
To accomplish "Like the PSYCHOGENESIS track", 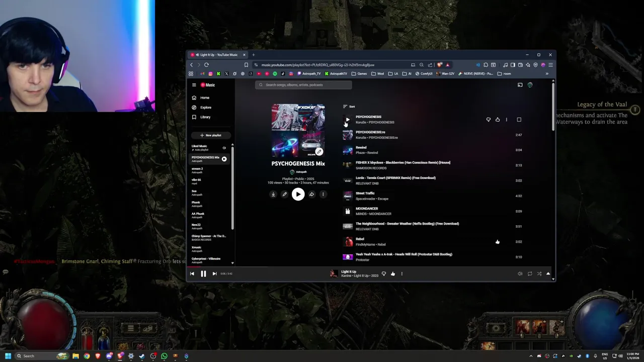I will click(498, 120).
